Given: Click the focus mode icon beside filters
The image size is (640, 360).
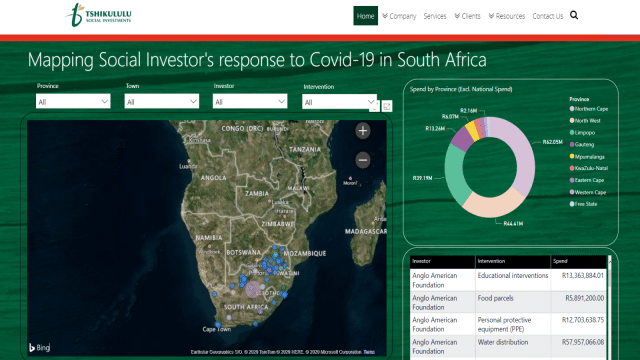Looking at the screenshot, I should (387, 106).
